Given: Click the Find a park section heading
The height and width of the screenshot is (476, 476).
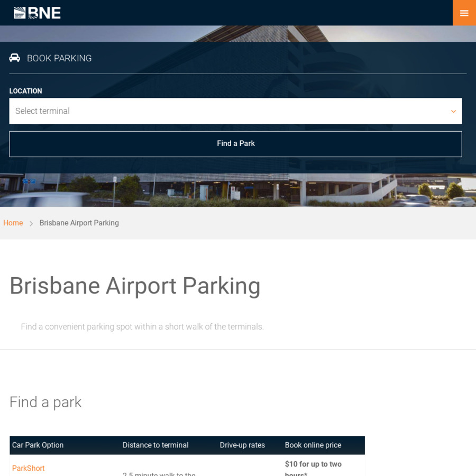Looking at the screenshot, I should pos(45,402).
